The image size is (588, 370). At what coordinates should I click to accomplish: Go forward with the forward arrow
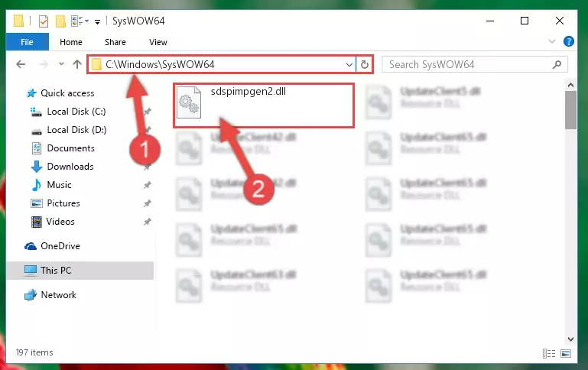tap(44, 64)
